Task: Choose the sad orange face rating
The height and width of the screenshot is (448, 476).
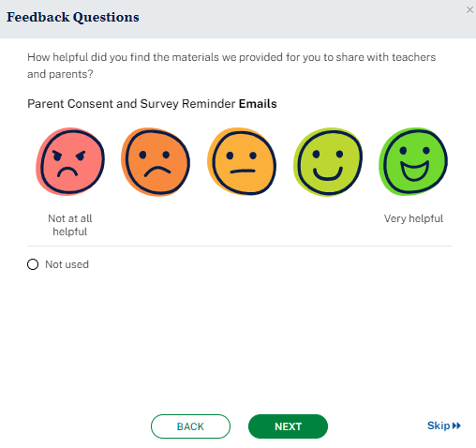Action: pos(156,162)
